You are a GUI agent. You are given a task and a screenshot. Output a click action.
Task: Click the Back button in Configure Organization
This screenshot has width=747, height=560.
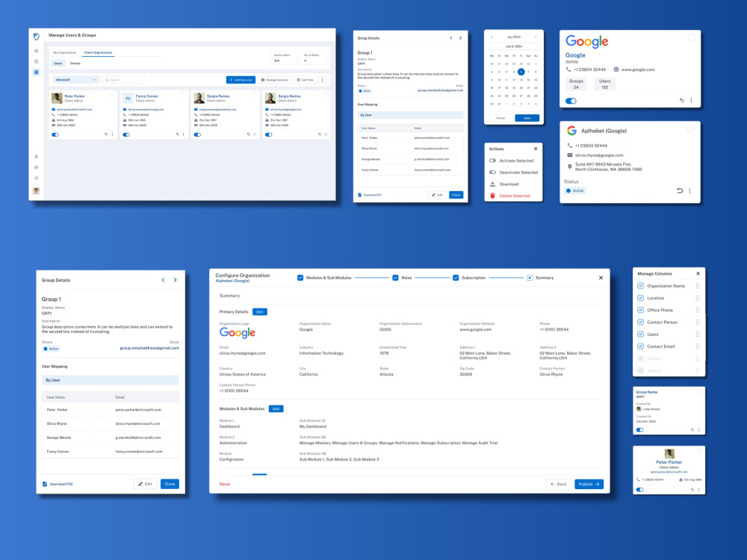(x=558, y=484)
